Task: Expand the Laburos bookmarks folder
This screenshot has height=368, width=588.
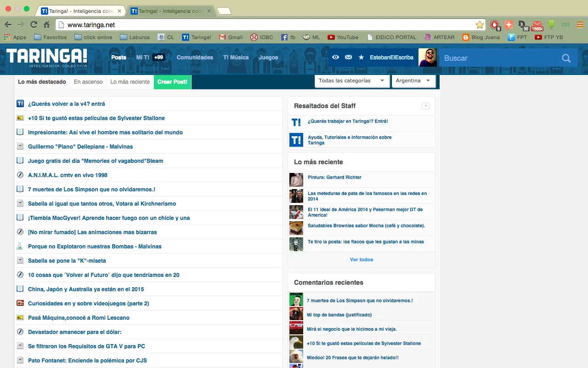Action: click(135, 37)
